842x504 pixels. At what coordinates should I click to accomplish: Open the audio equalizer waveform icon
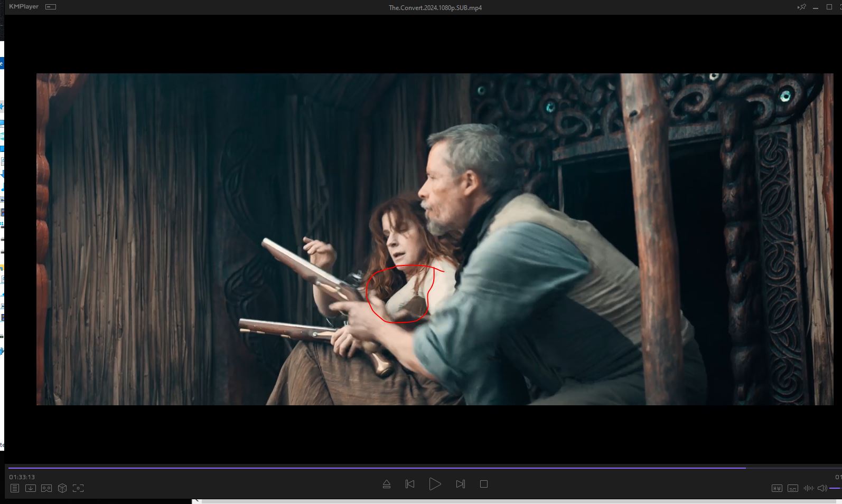tap(808, 488)
